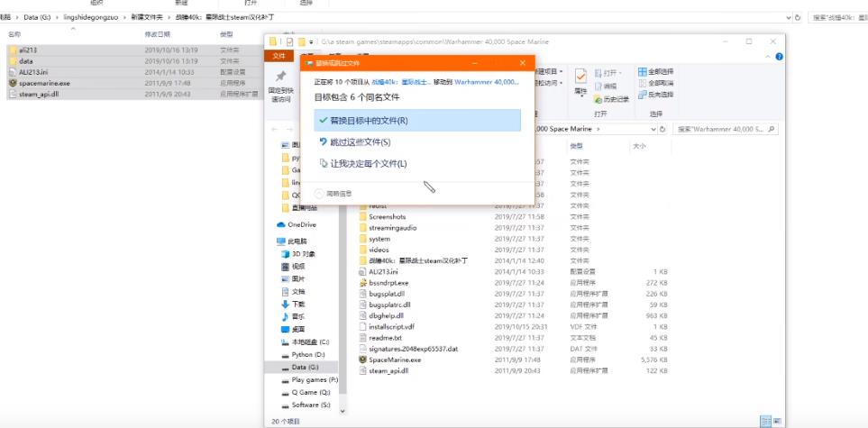Click the Edit (编辑) ribbon button

pos(605,86)
